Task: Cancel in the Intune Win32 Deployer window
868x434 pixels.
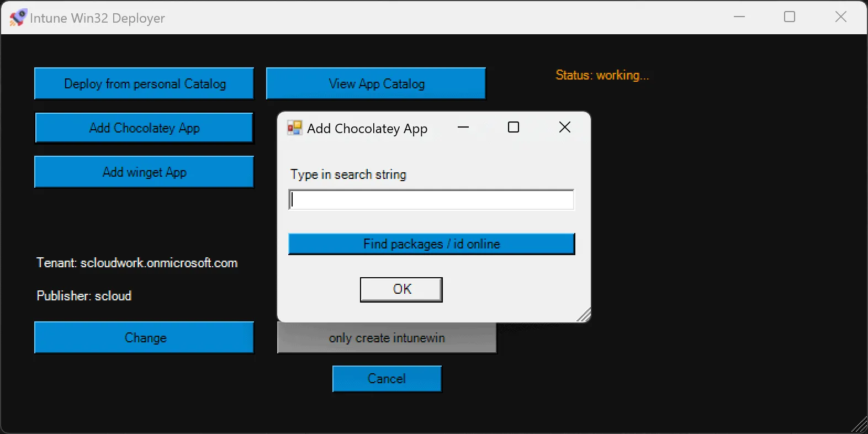Action: (x=387, y=379)
